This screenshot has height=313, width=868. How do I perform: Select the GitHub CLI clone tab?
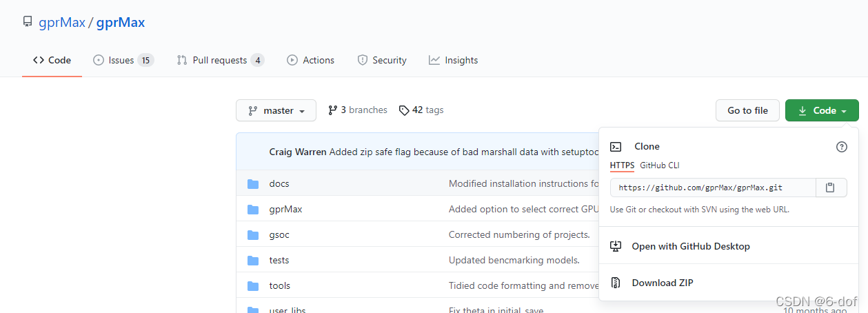point(660,165)
